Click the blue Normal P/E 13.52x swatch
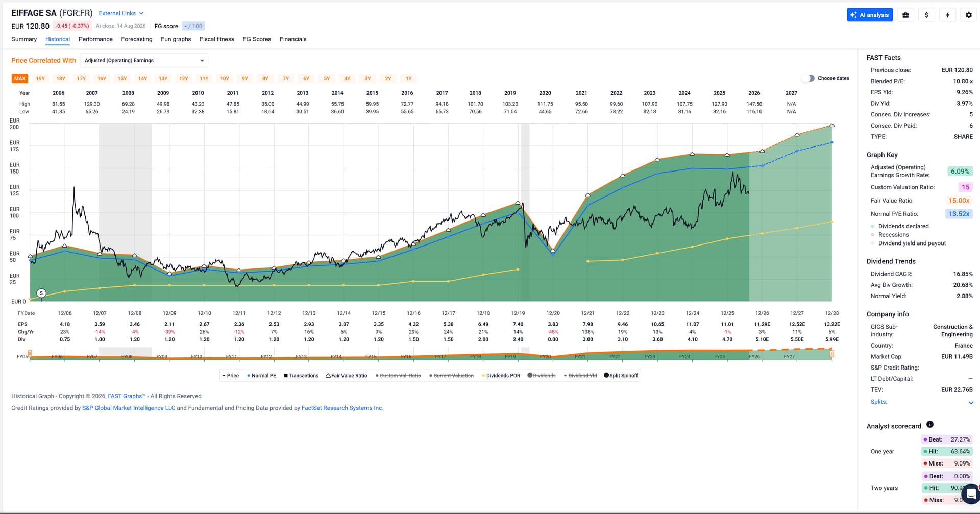Screen dimensions: 980x514 click(959, 214)
